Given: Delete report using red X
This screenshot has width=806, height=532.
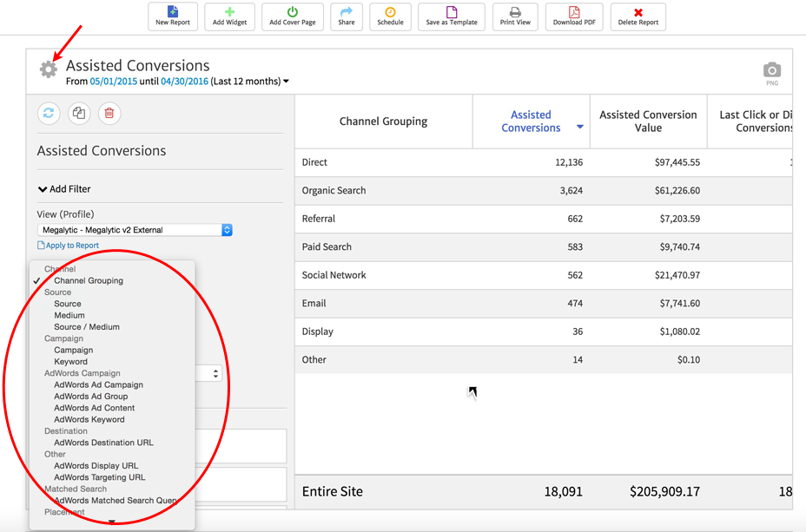Looking at the screenshot, I should tap(638, 16).
